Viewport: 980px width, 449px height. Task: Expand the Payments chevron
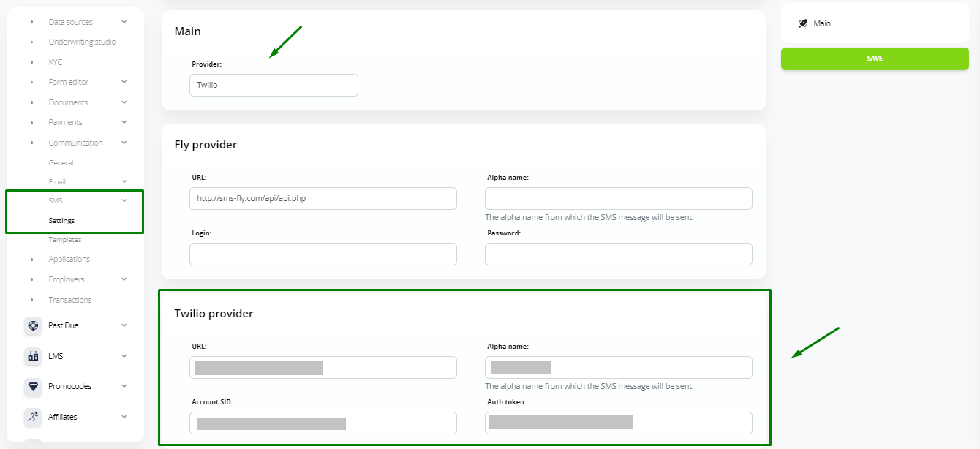(x=124, y=122)
